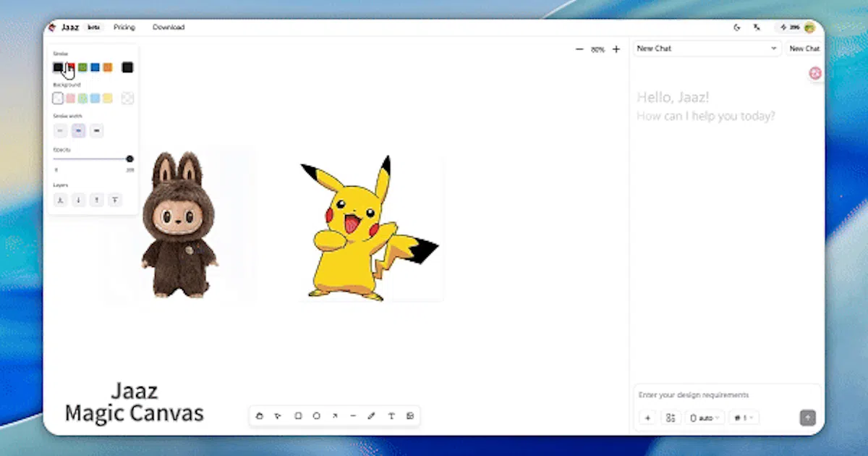868x456 pixels.
Task: Open the Pricing menu item
Action: pyautogui.click(x=124, y=28)
